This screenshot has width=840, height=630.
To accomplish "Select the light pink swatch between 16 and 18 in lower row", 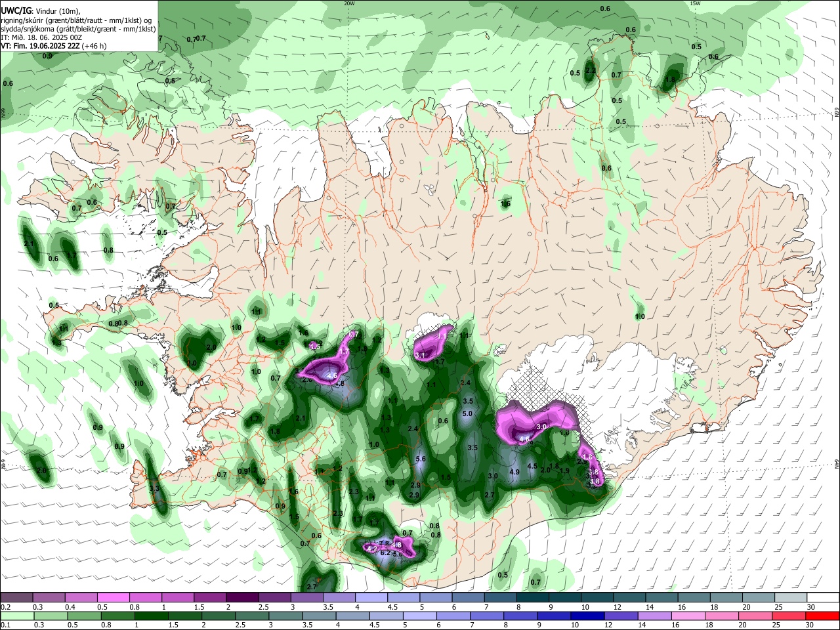I will tap(688, 616).
